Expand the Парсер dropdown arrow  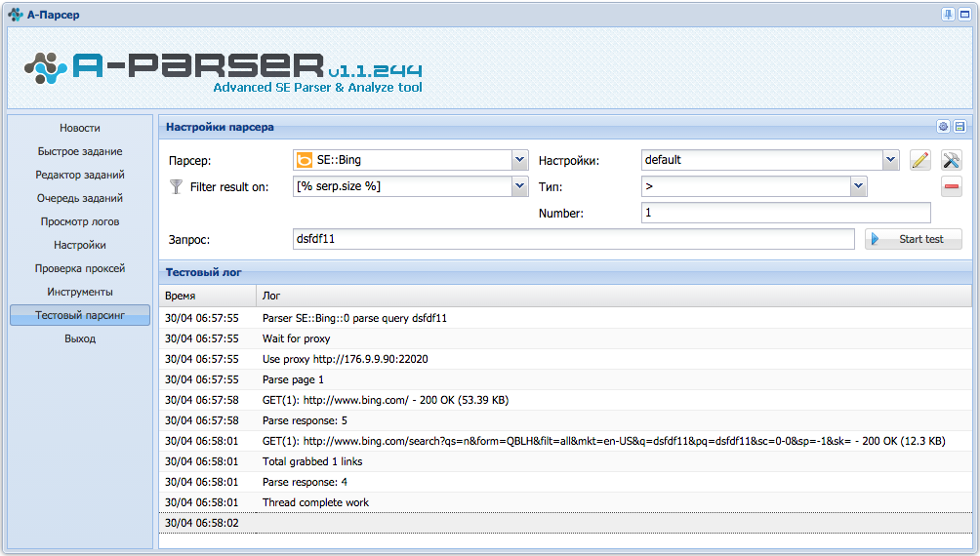pyautogui.click(x=519, y=160)
